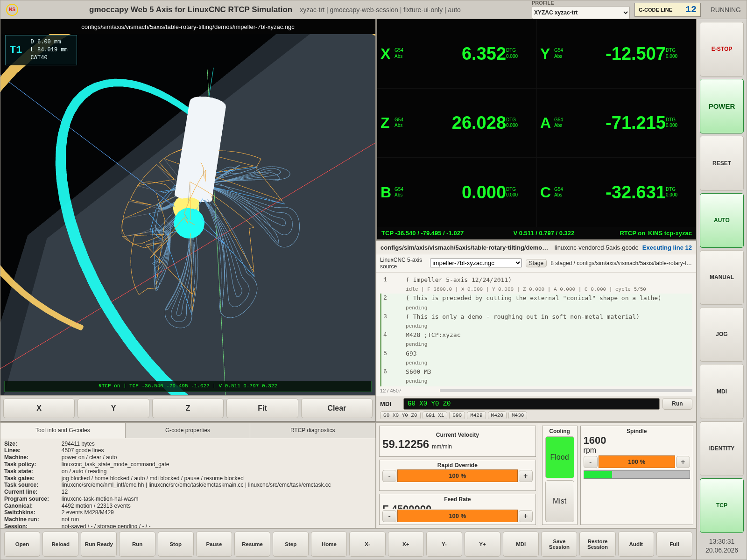Image resolution: width=747 pixels, height=560 pixels.
Task: Increase Spindle override
Action: tap(683, 462)
